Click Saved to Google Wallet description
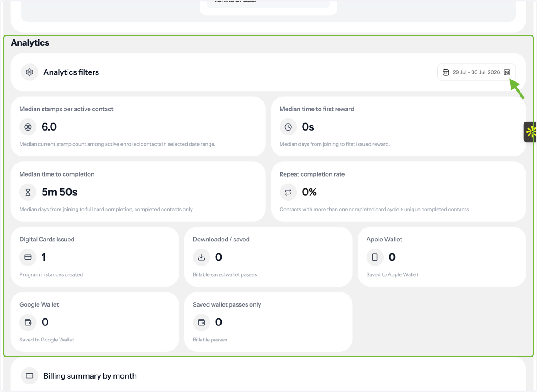537x392 pixels. 47,340
